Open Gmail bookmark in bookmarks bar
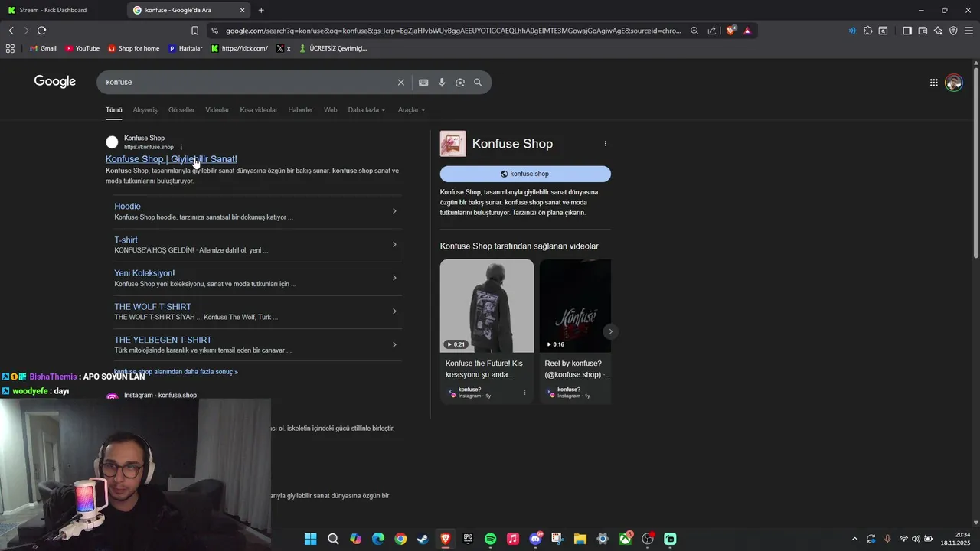This screenshot has height=551, width=980. 43,48
